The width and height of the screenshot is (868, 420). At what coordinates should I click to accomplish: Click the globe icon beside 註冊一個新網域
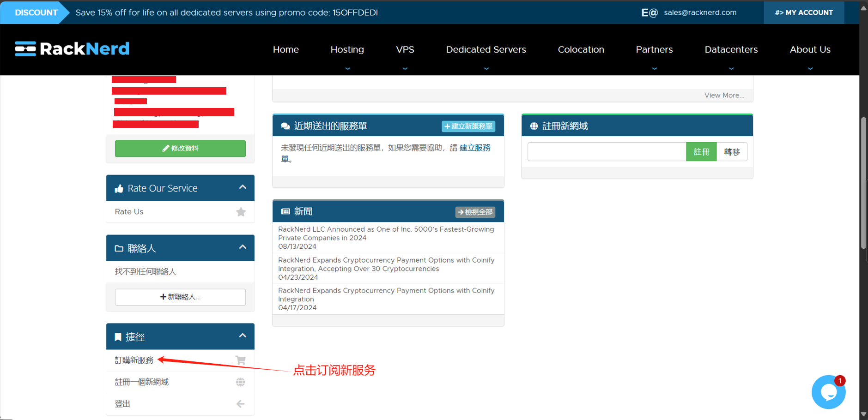240,382
